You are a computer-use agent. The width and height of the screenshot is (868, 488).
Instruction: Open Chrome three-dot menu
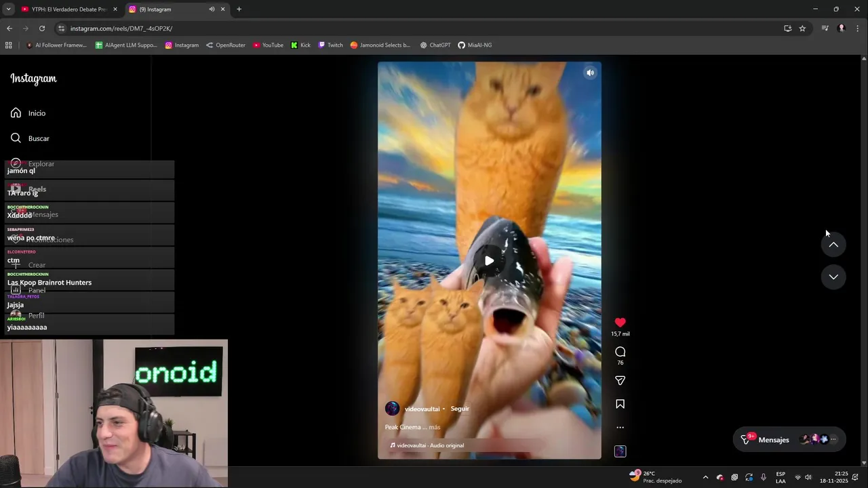[858, 28]
